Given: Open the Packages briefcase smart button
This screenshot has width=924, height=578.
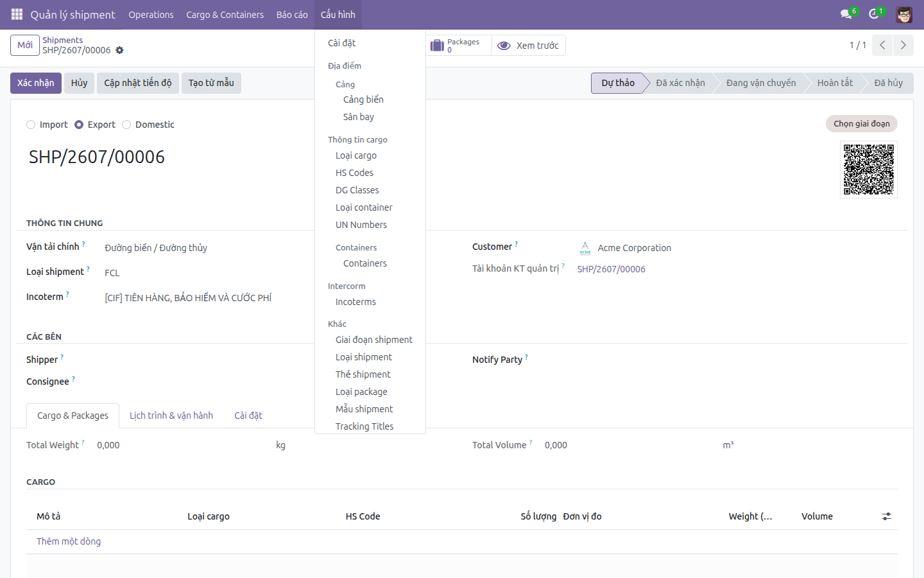Looking at the screenshot, I should point(456,46).
